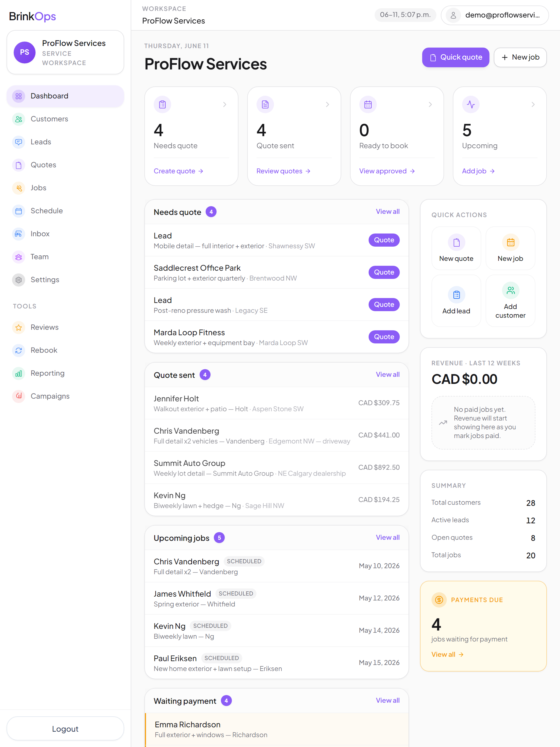The height and width of the screenshot is (747, 560).
Task: Click the Logout button
Action: tap(65, 728)
